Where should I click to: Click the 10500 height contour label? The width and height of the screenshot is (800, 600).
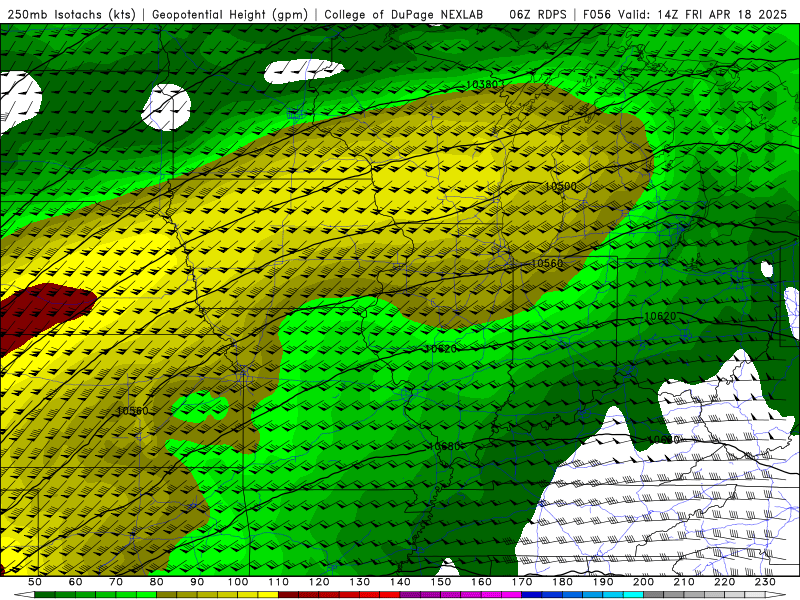point(561,186)
